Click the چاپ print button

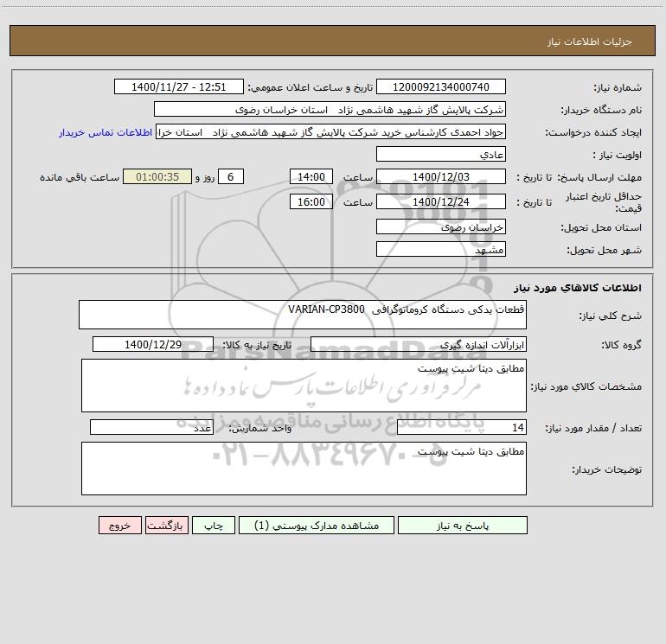coord(214,525)
